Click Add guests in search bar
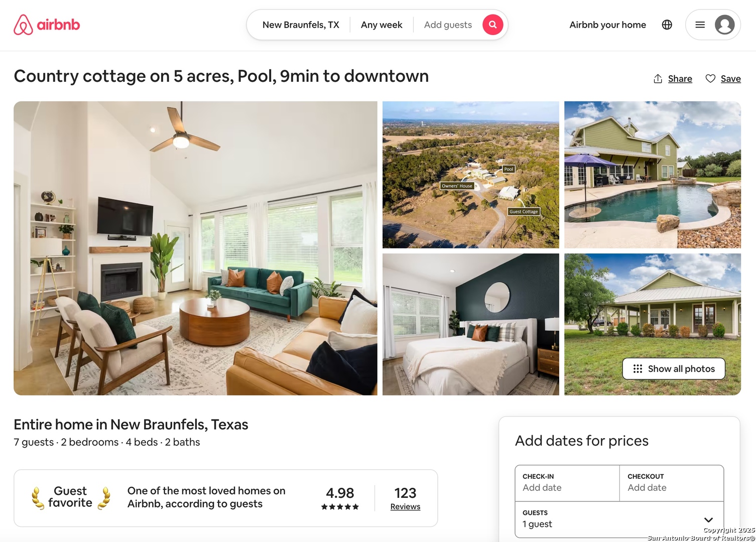 (448, 25)
